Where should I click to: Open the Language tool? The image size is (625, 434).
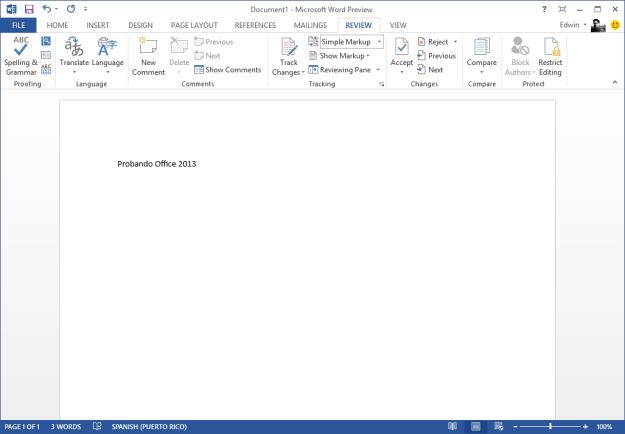(108, 56)
